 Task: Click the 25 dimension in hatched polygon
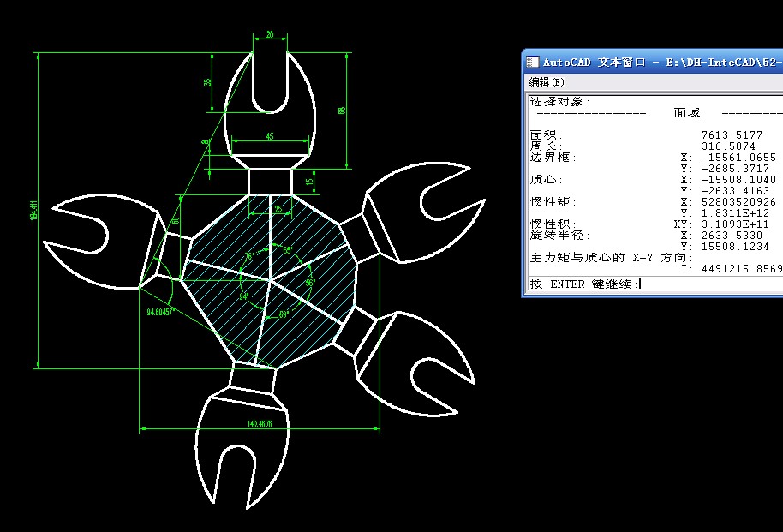coord(278,209)
